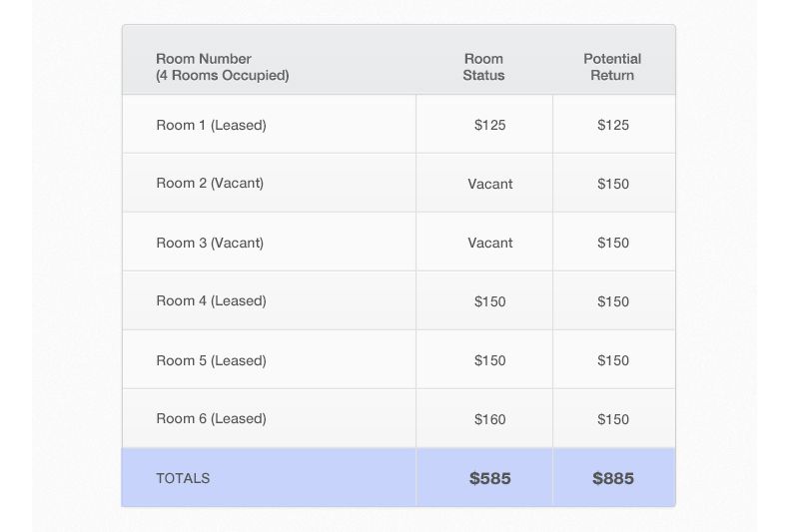Click the Potential Return column header
The width and height of the screenshot is (799, 532).
(x=612, y=67)
